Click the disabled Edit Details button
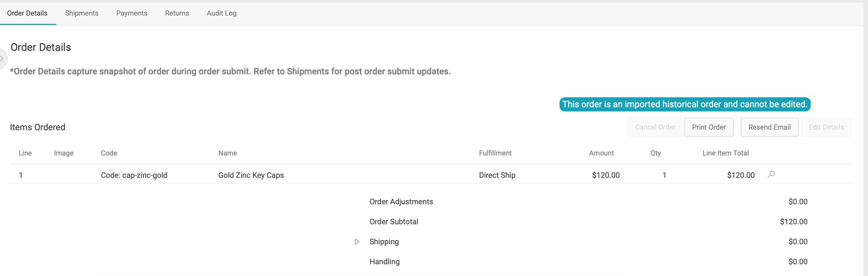The height and width of the screenshot is (276, 868). [x=826, y=127]
